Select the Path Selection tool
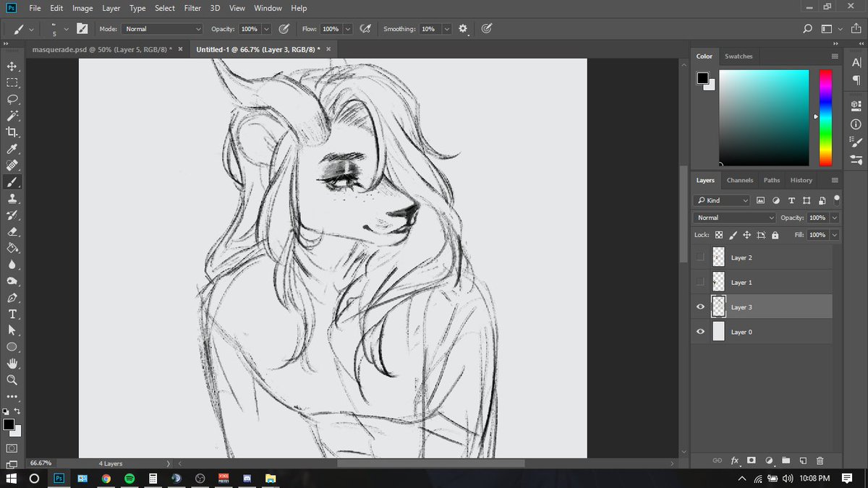The image size is (868, 488). 12,330
